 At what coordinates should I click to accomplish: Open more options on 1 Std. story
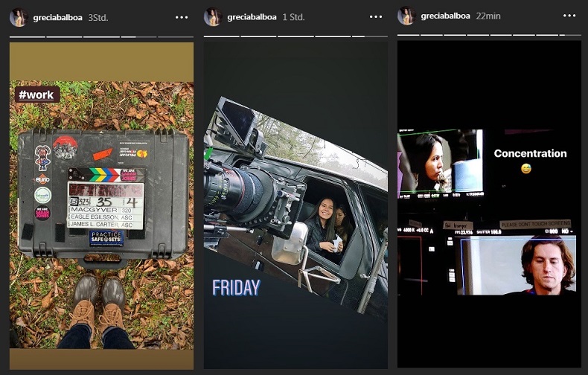pos(376,17)
